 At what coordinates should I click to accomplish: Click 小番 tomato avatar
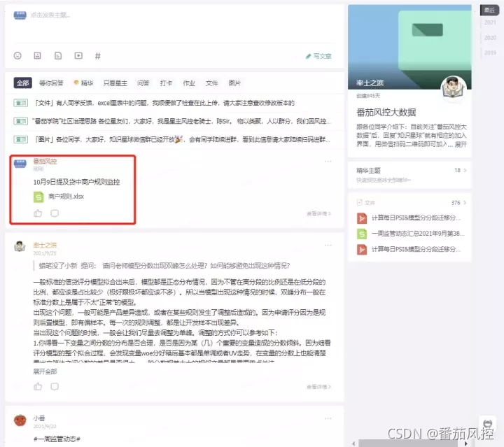point(20,420)
